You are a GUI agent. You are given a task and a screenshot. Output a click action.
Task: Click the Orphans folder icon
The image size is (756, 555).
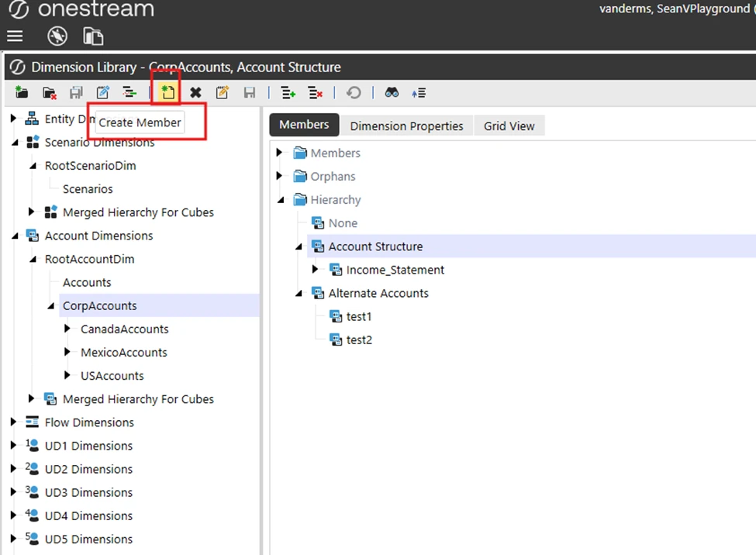pyautogui.click(x=299, y=176)
